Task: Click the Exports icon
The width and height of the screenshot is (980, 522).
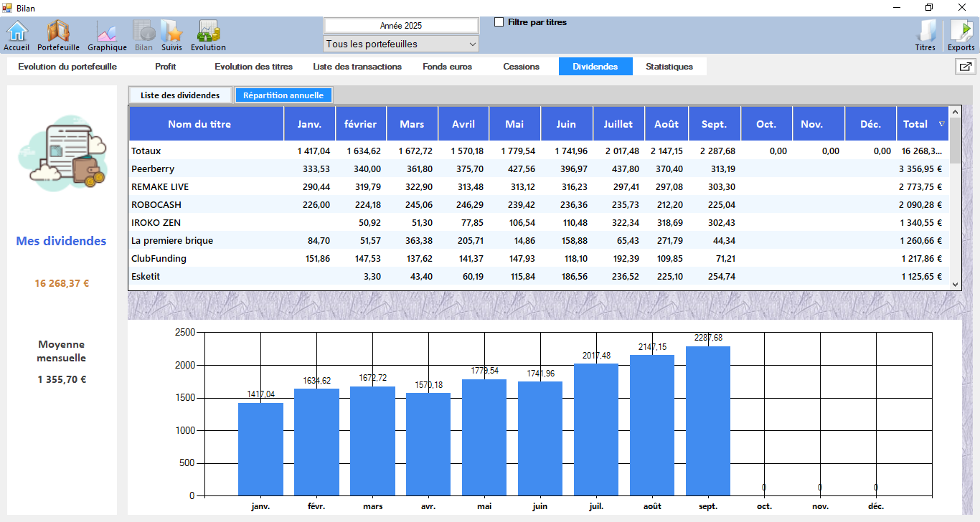Action: (x=961, y=34)
